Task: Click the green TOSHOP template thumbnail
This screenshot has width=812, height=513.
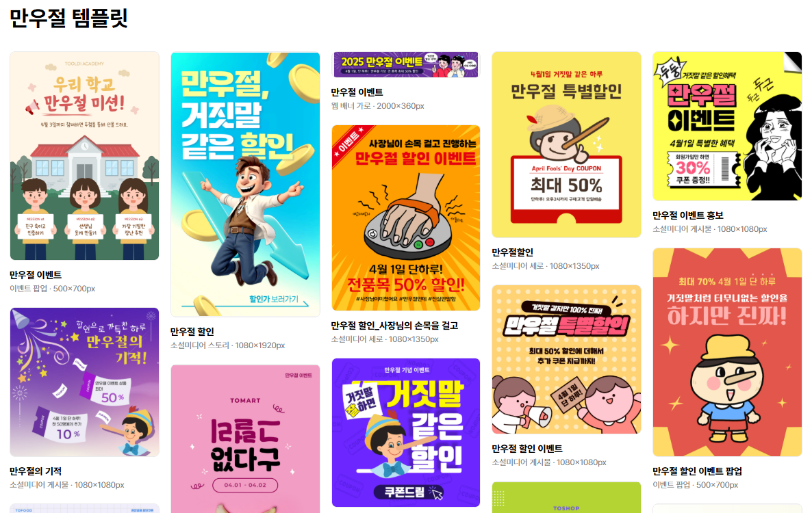Action: [x=566, y=497]
